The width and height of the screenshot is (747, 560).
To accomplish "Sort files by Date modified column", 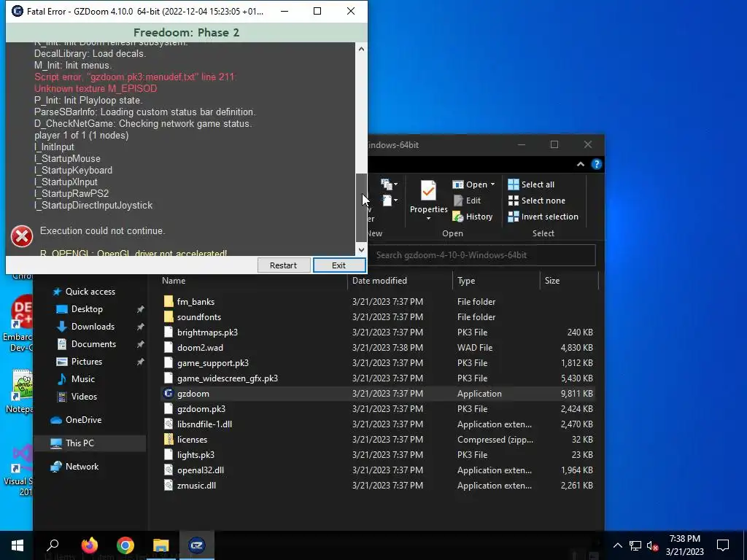I will coord(379,281).
